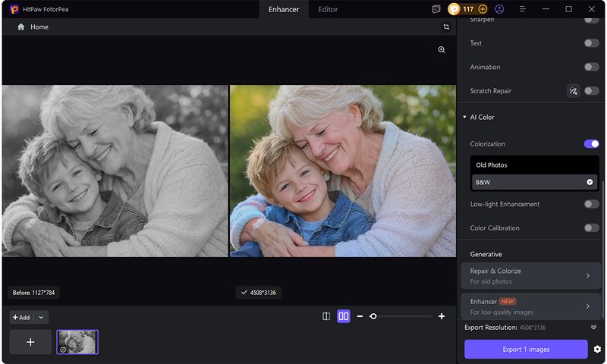Add more credits with the plus icon

coord(483,9)
